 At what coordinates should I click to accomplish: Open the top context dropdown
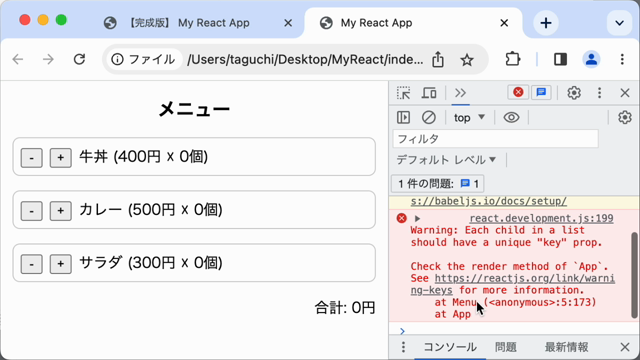coord(469,118)
